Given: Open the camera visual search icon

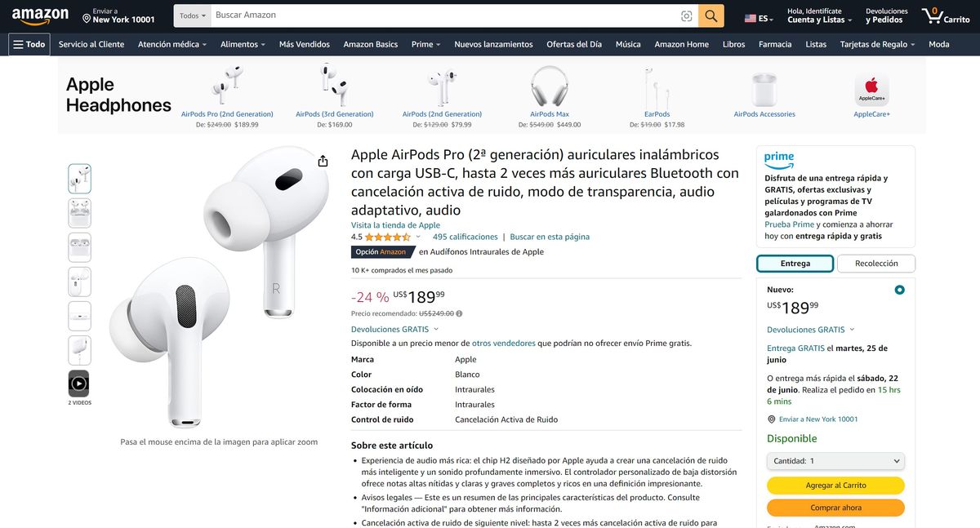Looking at the screenshot, I should [x=686, y=16].
